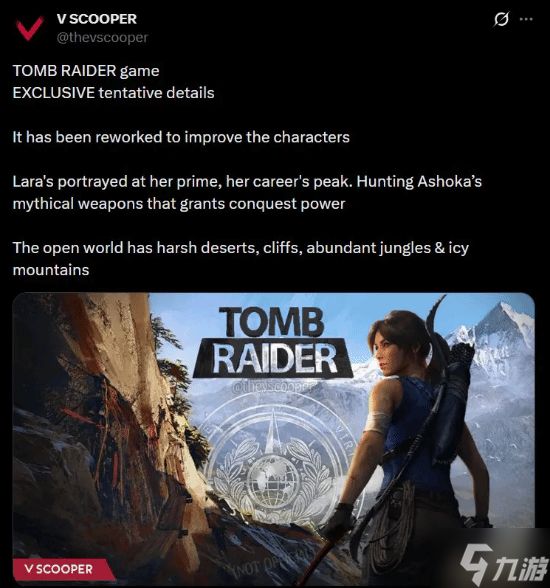Click the "TOMB RAIDER game" text line
This screenshot has width=550, height=588.
(86, 70)
